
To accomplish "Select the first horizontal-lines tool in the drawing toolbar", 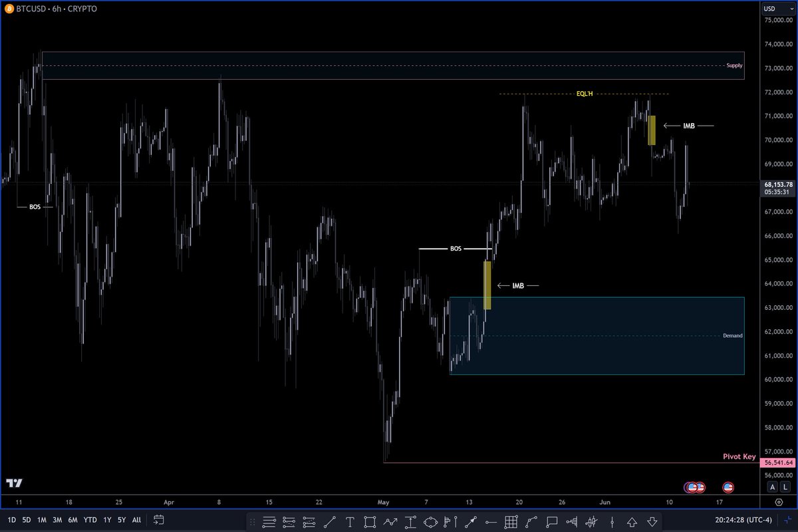I will pos(269,521).
